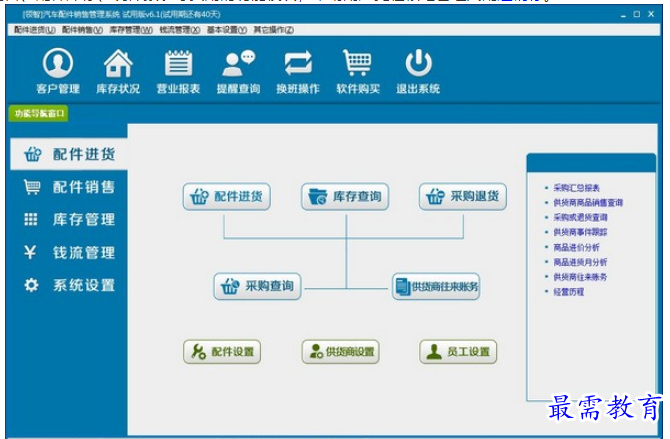Viewport: 670px width, 439px height.
Task: Select 配件销售 in the sidebar
Action: point(69,187)
